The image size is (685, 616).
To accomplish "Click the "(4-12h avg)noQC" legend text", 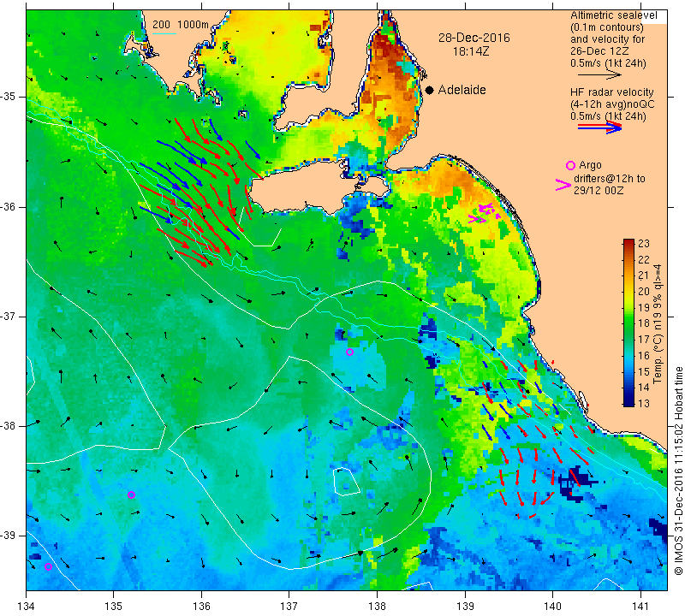I will click(x=612, y=104).
